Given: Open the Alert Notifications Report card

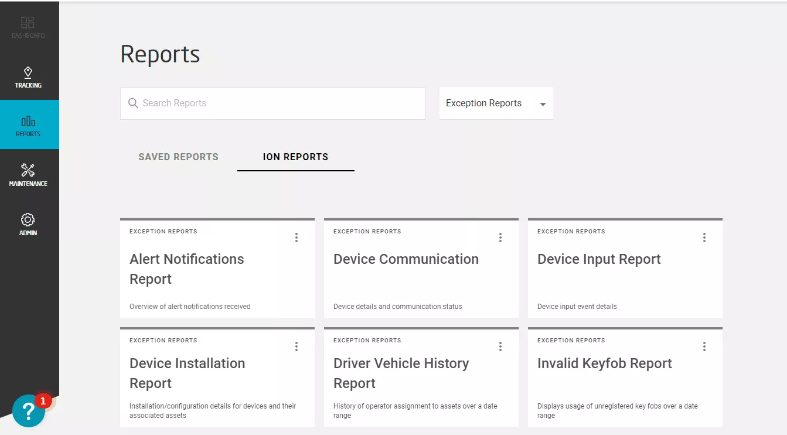Looking at the screenshot, I should (217, 268).
